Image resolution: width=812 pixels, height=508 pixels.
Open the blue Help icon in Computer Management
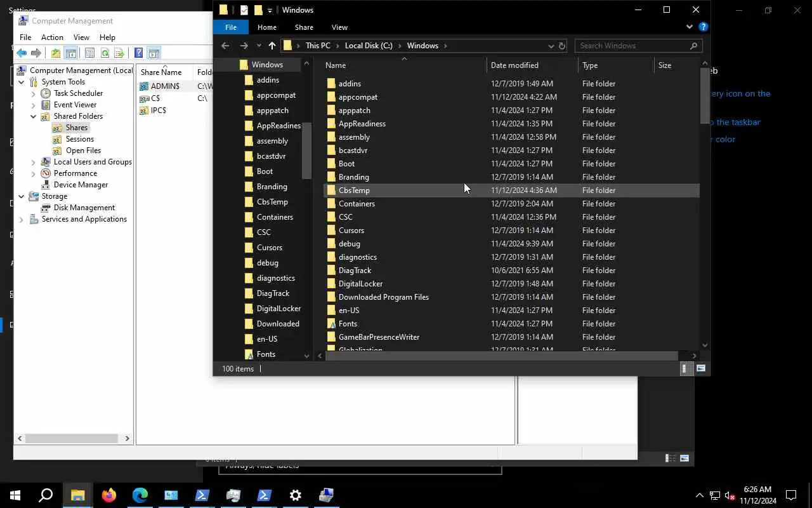138,53
